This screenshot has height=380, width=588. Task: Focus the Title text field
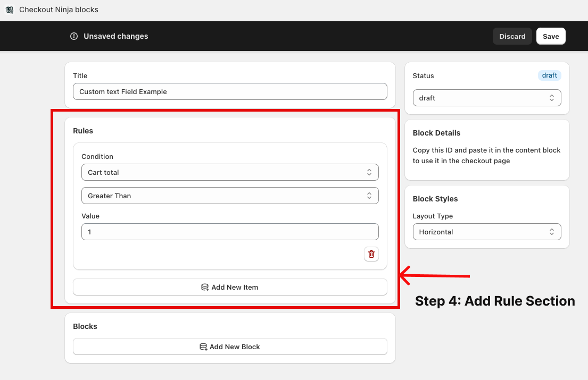point(230,91)
